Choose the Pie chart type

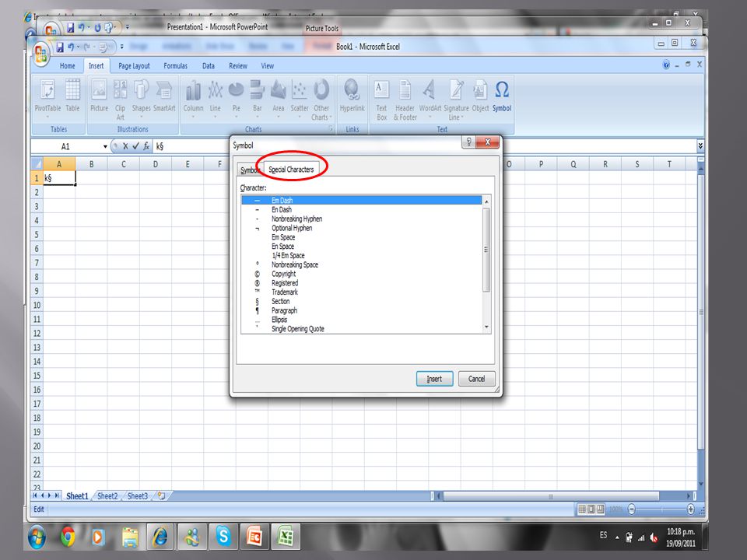point(237,99)
